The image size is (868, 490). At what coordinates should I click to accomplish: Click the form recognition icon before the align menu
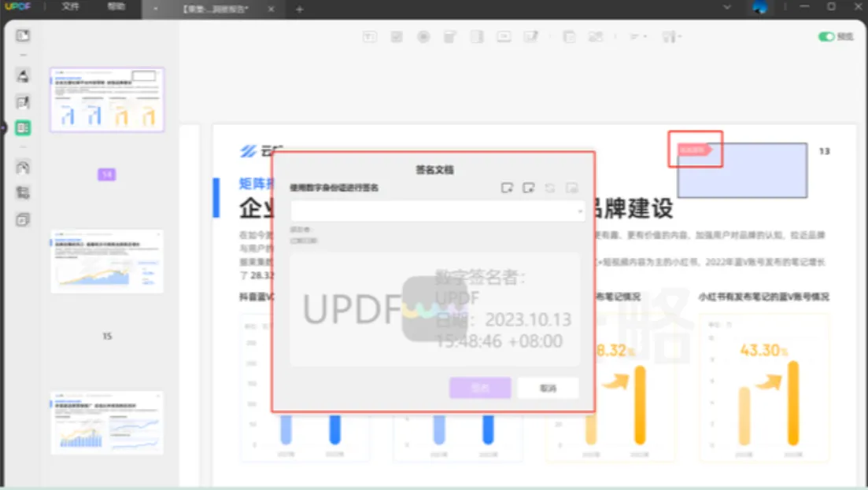(x=596, y=37)
